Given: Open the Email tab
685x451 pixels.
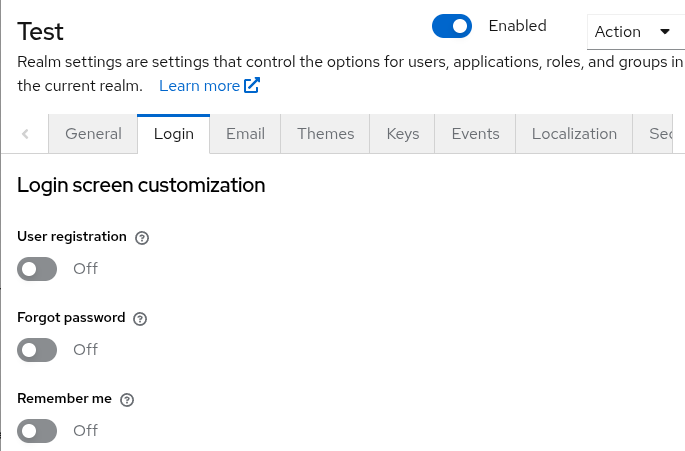Looking at the screenshot, I should (245, 134).
